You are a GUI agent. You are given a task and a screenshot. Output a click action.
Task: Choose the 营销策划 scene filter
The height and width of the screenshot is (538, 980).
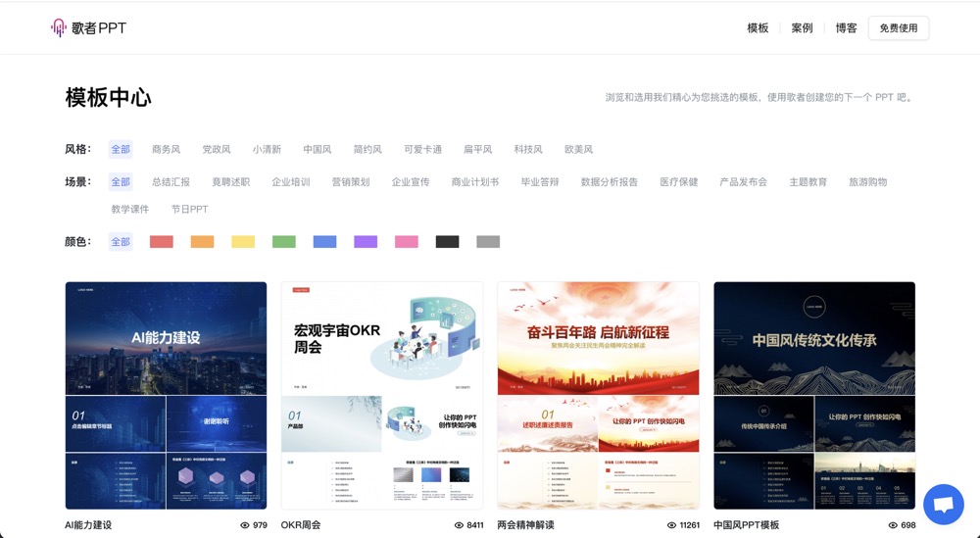click(351, 182)
